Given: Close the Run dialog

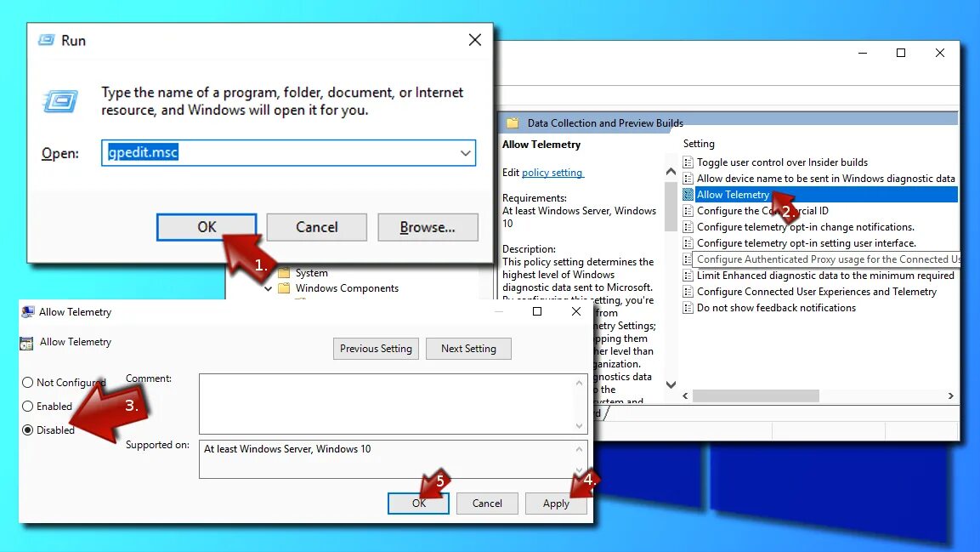Looking at the screenshot, I should (x=475, y=40).
